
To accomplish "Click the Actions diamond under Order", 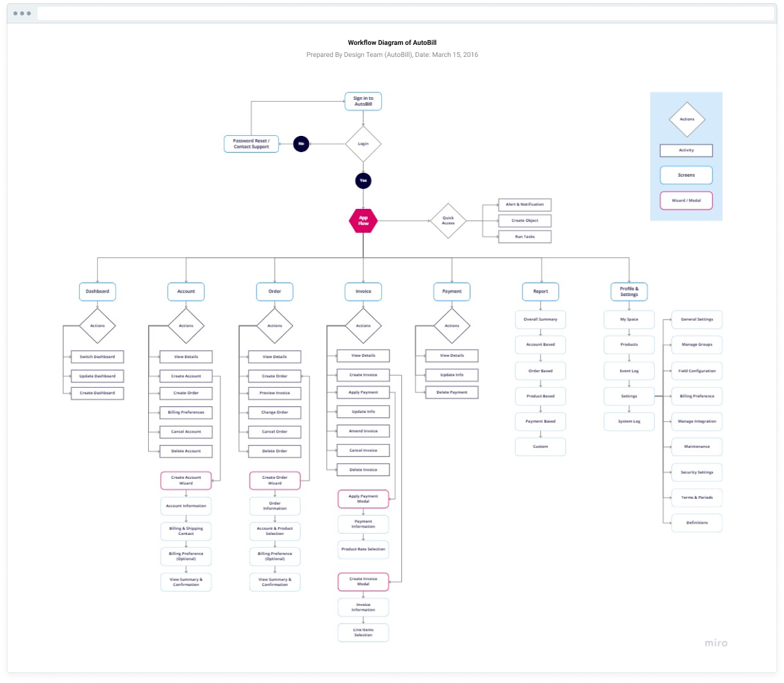I will tap(275, 325).
